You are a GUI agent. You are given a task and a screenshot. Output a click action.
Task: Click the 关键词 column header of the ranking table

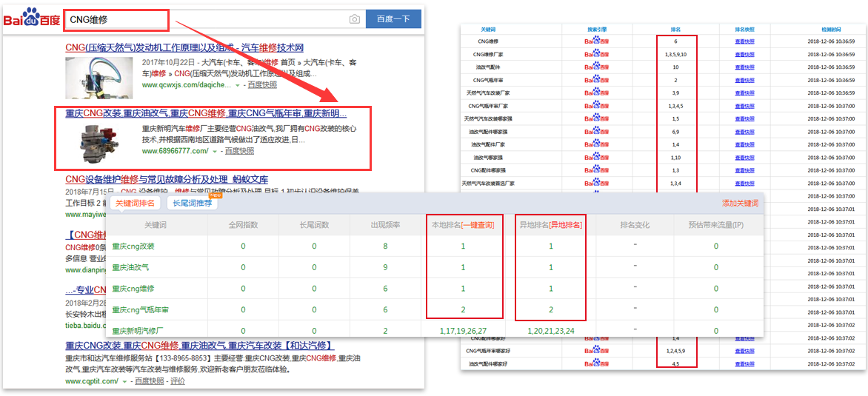pyautogui.click(x=488, y=30)
